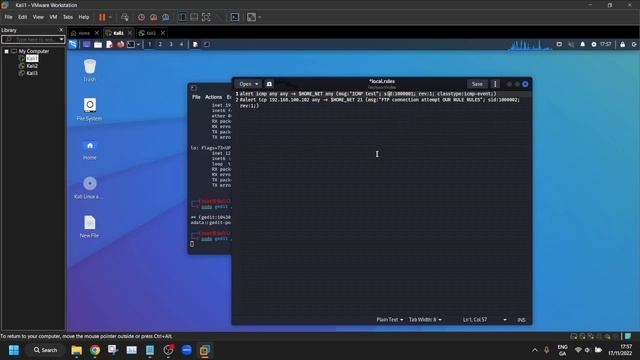640x360 pixels.
Task: Open the Tab Width dropdown
Action: [x=425, y=320]
